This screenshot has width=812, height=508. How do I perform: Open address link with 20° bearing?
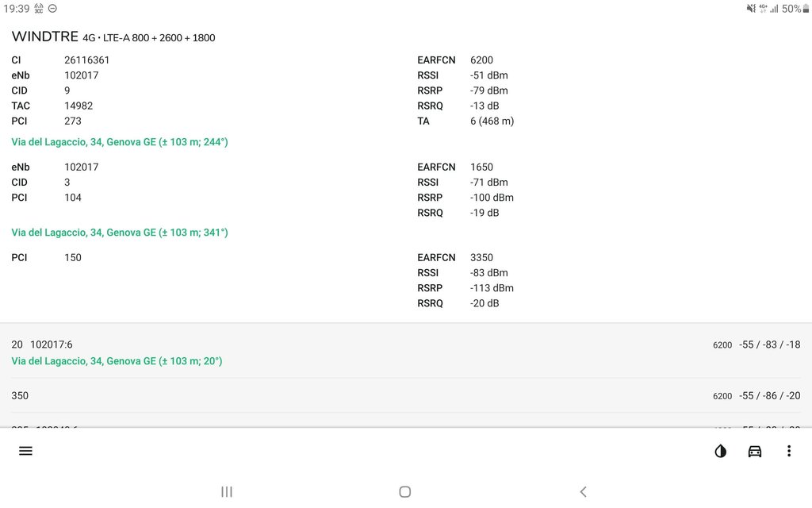pyautogui.click(x=117, y=361)
